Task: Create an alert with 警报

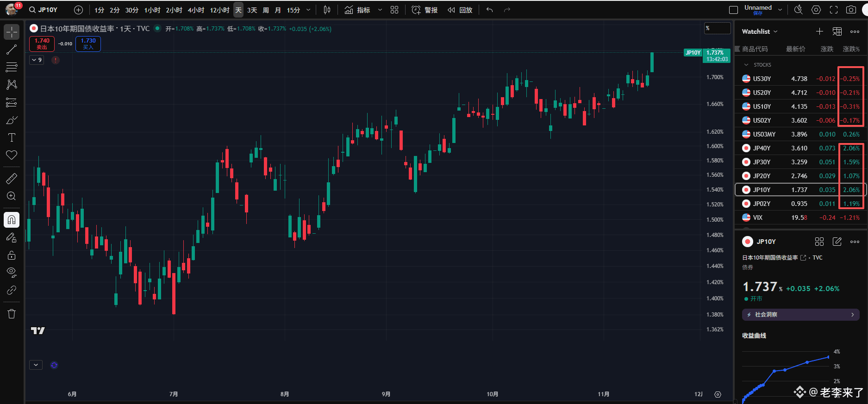Action: pos(425,10)
